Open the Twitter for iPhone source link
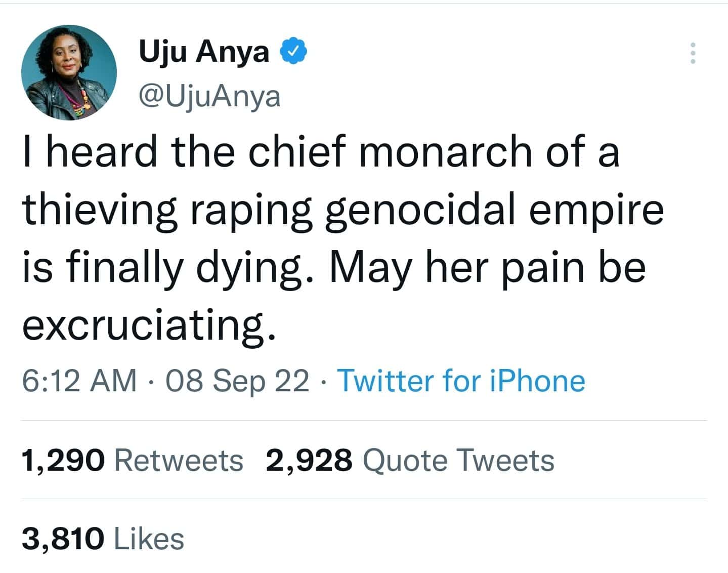The height and width of the screenshot is (573, 728). [x=461, y=380]
